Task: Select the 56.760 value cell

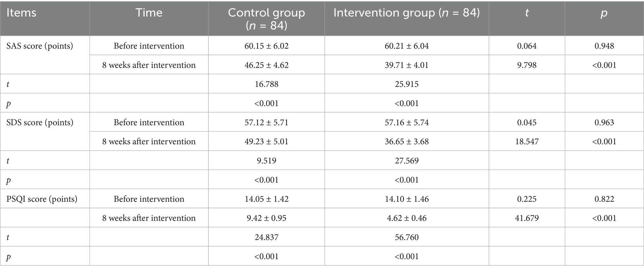Action: point(407,237)
